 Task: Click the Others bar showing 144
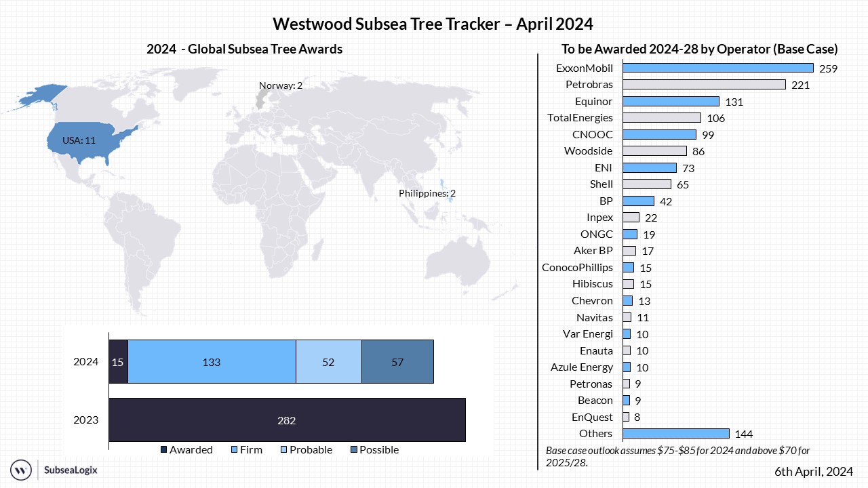pyautogui.click(x=675, y=434)
